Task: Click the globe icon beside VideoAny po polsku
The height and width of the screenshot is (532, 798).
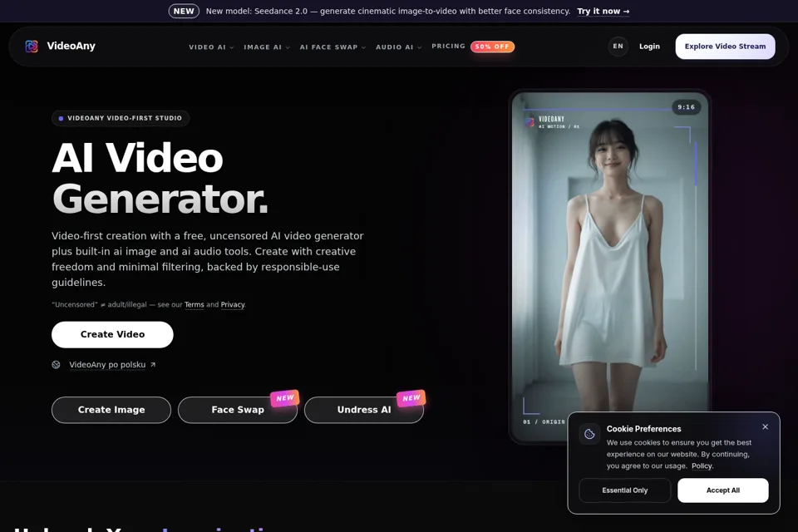Action: (x=56, y=365)
